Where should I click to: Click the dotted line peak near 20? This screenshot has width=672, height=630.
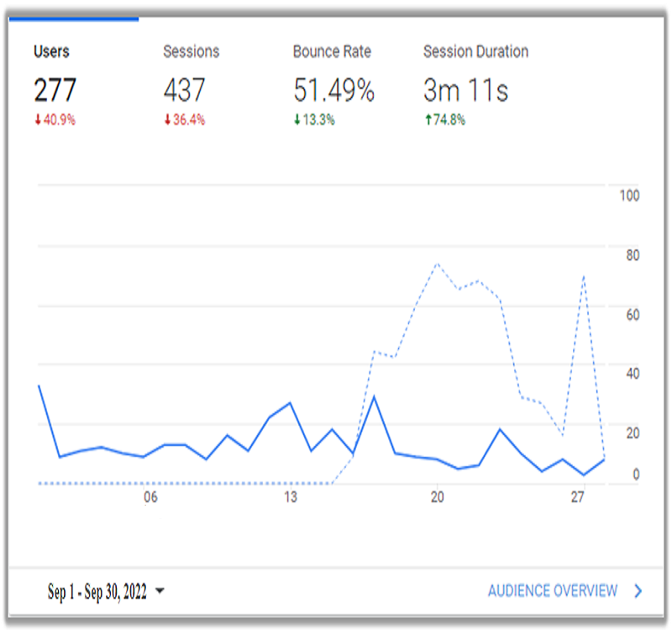click(x=437, y=264)
